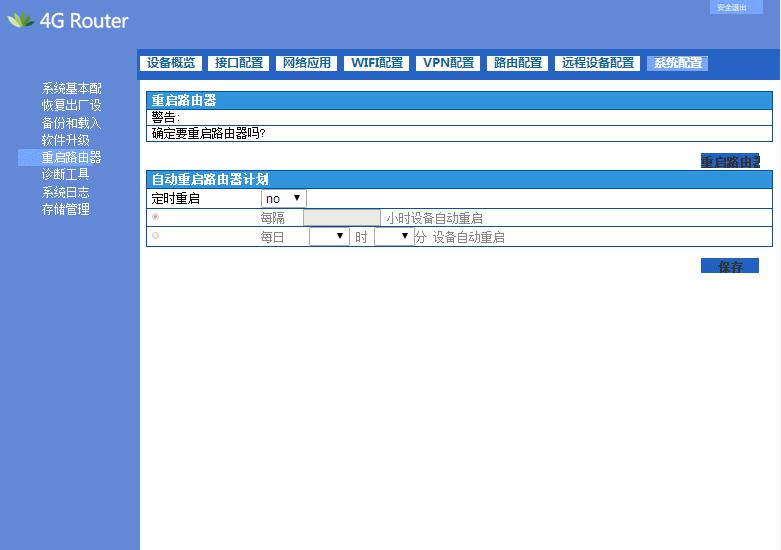Select the 每隔 hourly interval radio button
Viewport: 781px width, 550px height.
155,217
